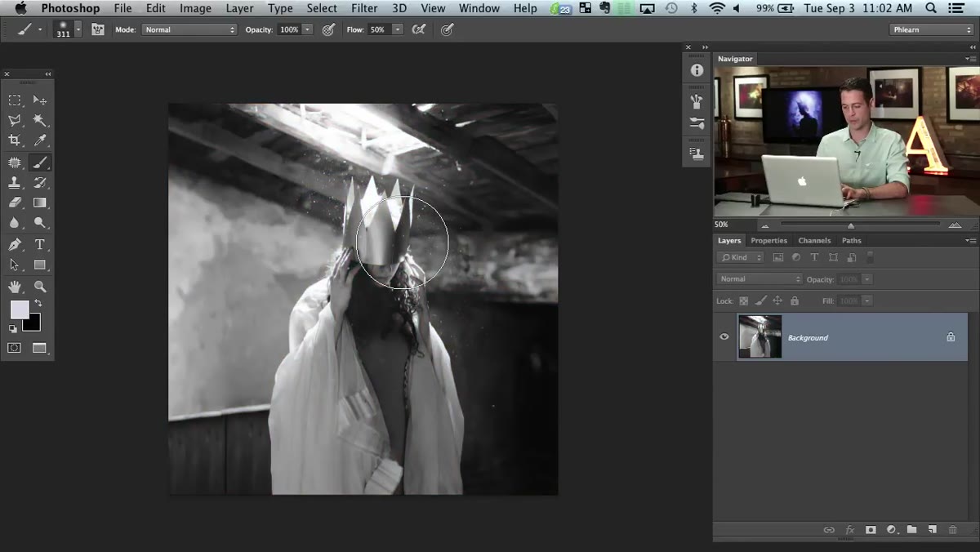Open Layers panel flyout menu
The image size is (980, 552).
coord(970,240)
